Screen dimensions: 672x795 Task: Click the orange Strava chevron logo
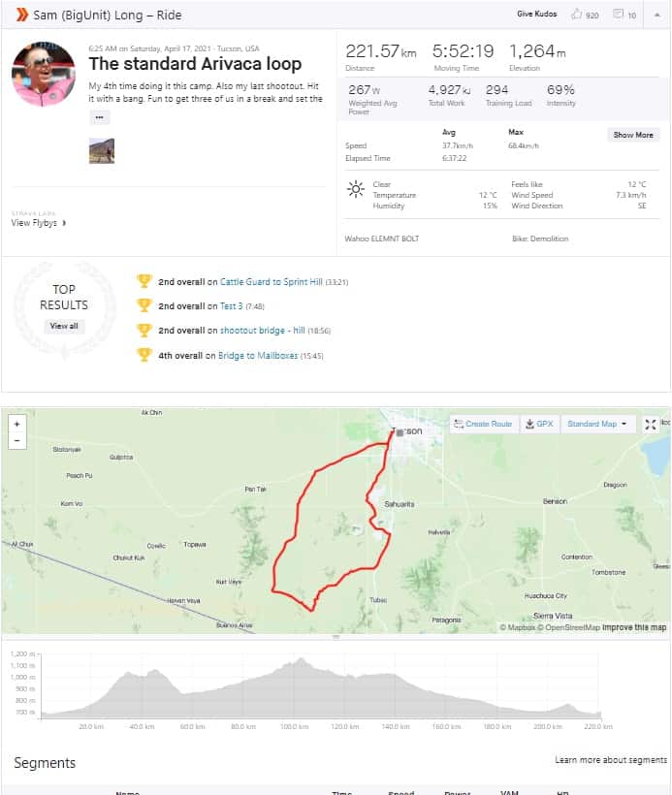click(x=21, y=15)
